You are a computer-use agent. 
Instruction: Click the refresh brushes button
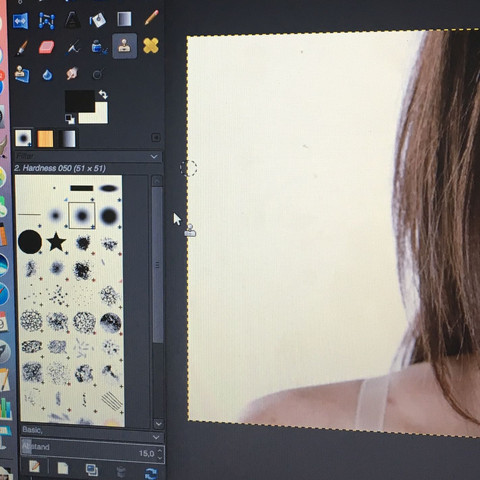151,472
